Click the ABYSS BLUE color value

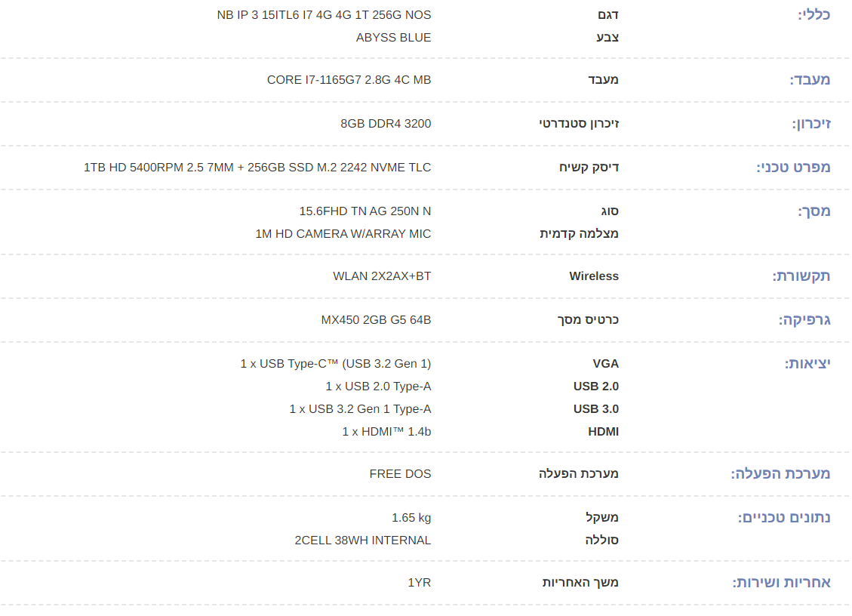(x=393, y=38)
